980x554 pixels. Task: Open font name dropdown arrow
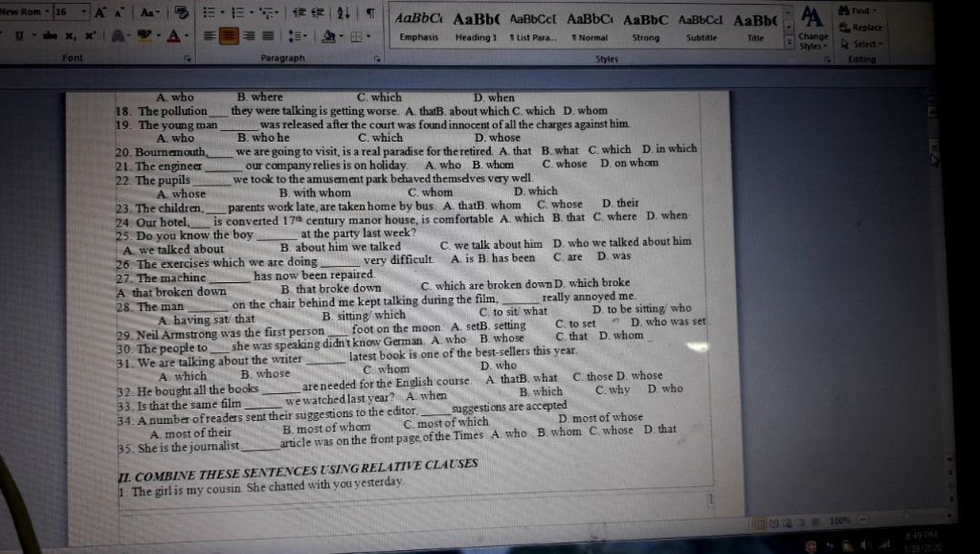tap(47, 11)
